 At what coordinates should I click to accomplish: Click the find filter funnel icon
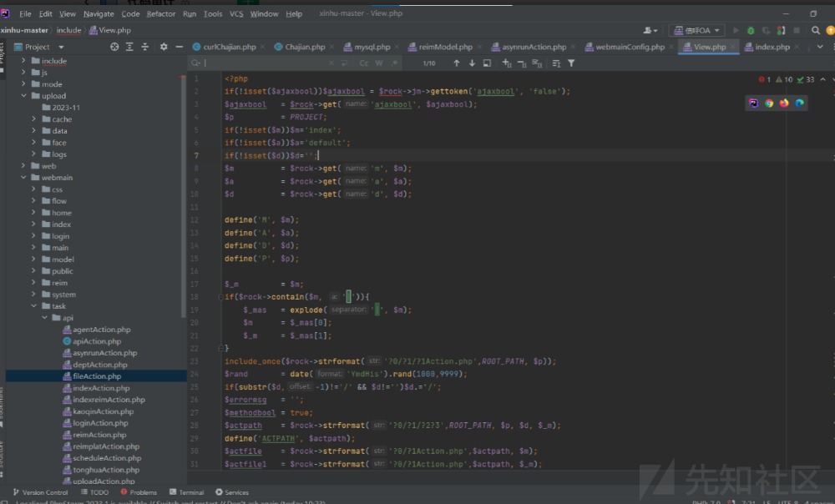pos(571,63)
